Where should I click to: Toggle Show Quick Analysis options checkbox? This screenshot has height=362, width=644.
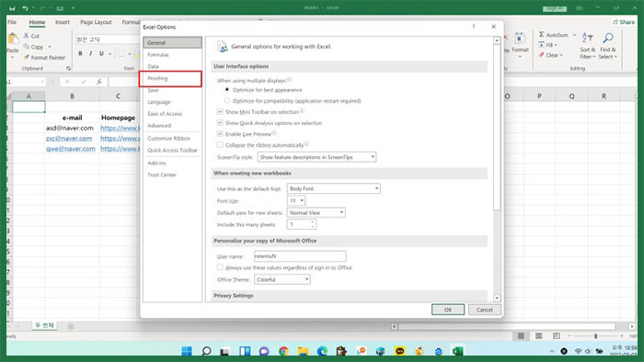pos(220,122)
